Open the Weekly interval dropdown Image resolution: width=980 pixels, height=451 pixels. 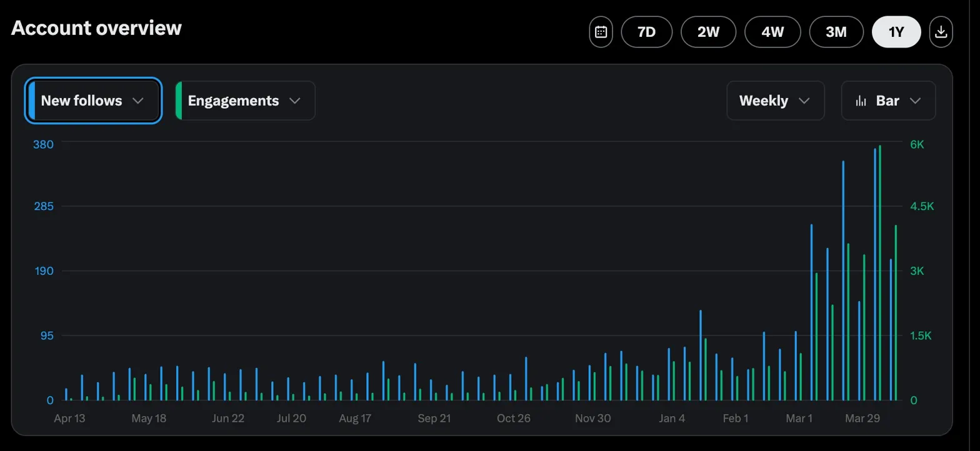point(775,101)
